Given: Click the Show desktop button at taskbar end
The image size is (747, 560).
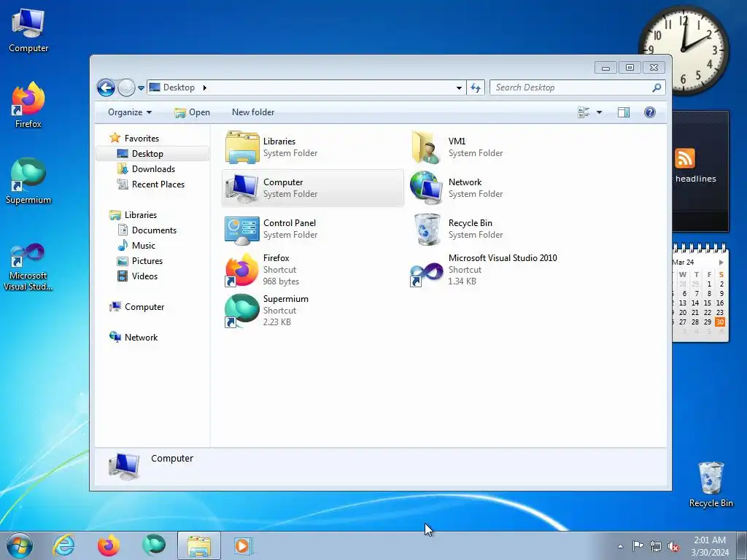Looking at the screenshot, I should 741,545.
